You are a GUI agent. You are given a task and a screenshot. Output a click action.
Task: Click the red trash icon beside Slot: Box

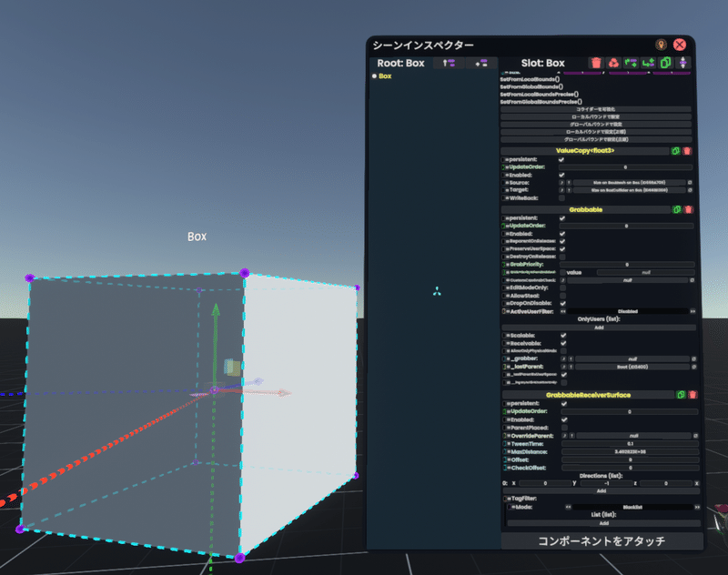pos(596,63)
